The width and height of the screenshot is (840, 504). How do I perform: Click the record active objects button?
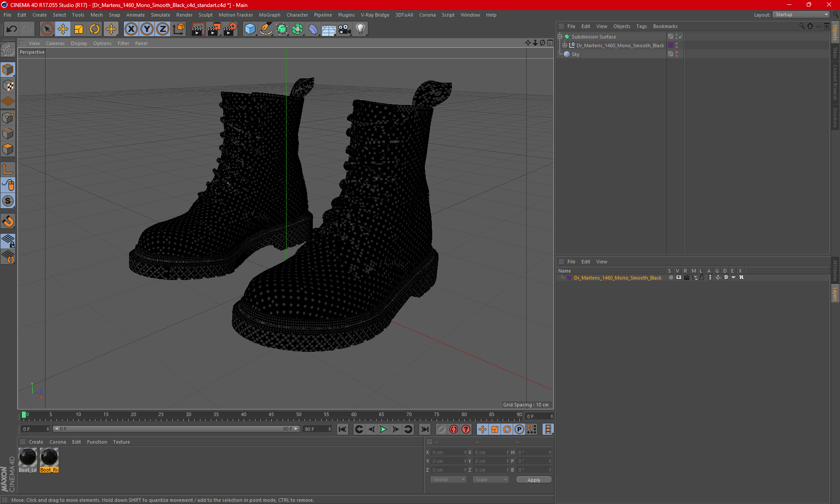point(441,429)
